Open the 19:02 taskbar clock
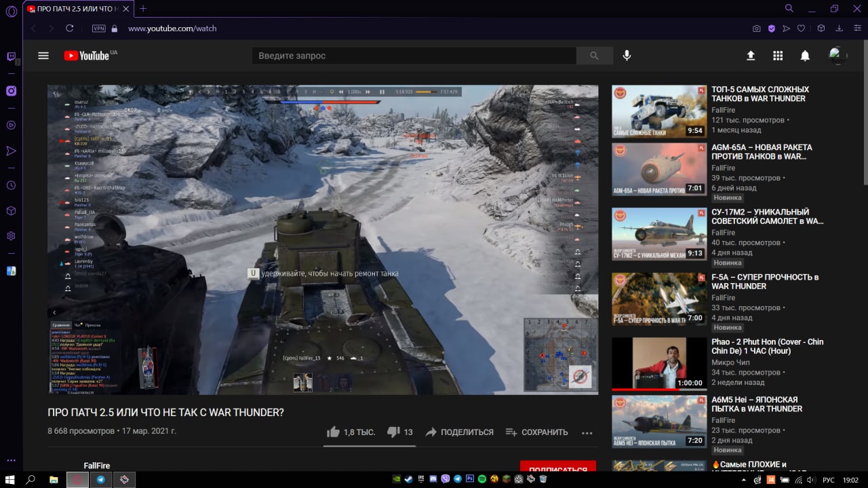This screenshot has width=868, height=488. [x=850, y=479]
